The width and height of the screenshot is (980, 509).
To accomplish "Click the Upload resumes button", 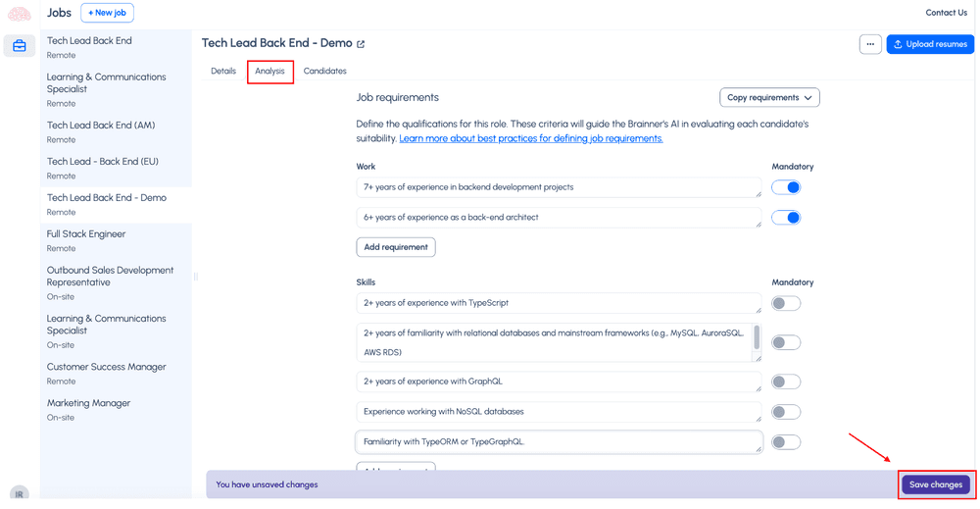I will coord(929,44).
